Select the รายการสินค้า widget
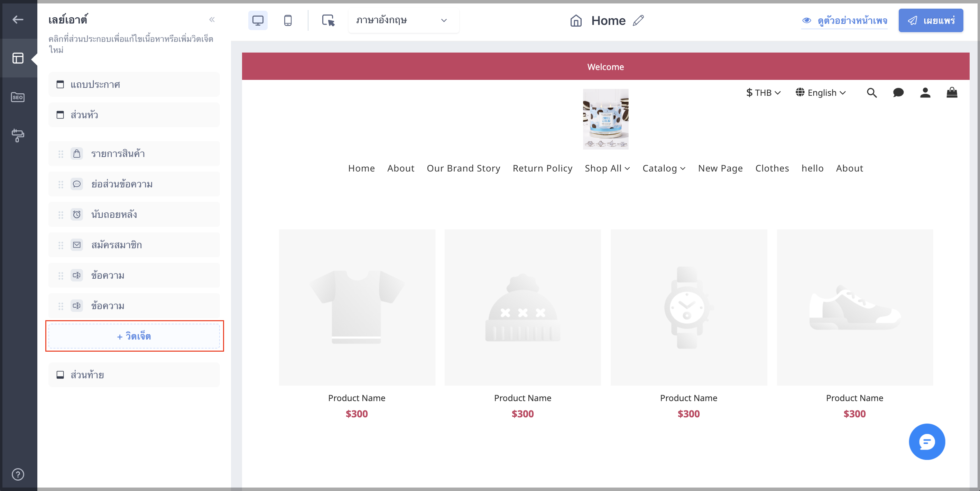Viewport: 980px width, 491px height. tap(134, 154)
